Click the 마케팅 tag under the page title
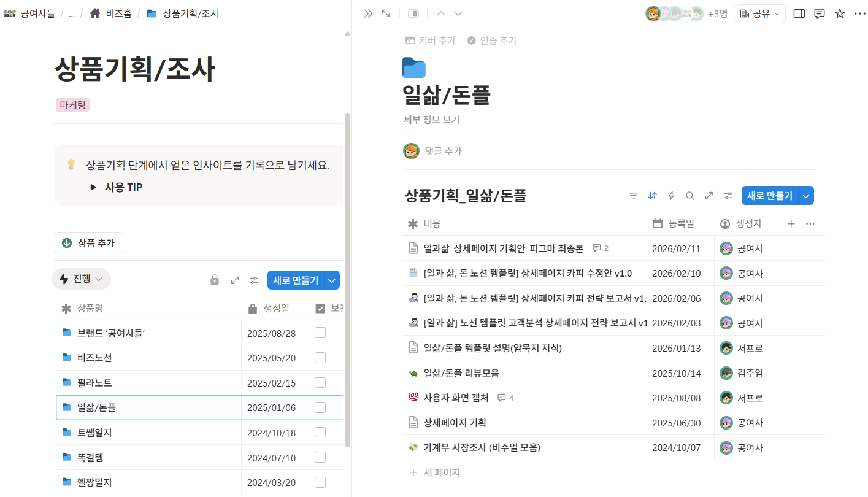The image size is (868, 497). [x=72, y=105]
